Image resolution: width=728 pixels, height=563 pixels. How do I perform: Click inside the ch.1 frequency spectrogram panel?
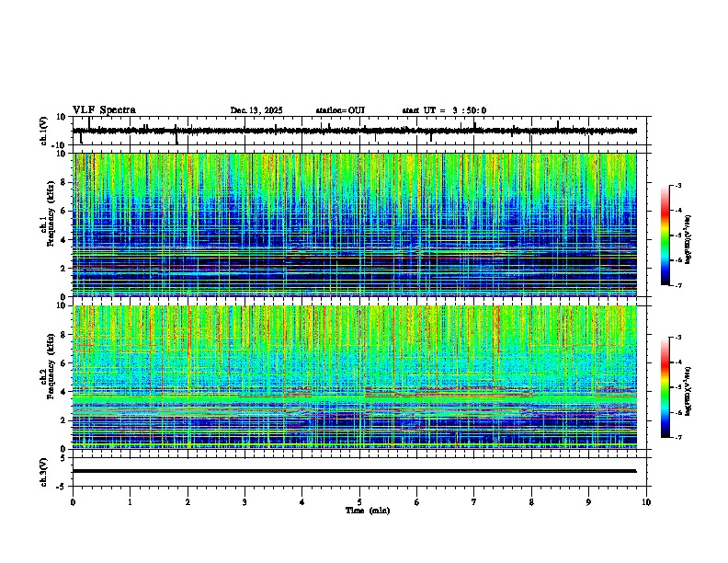point(354,224)
